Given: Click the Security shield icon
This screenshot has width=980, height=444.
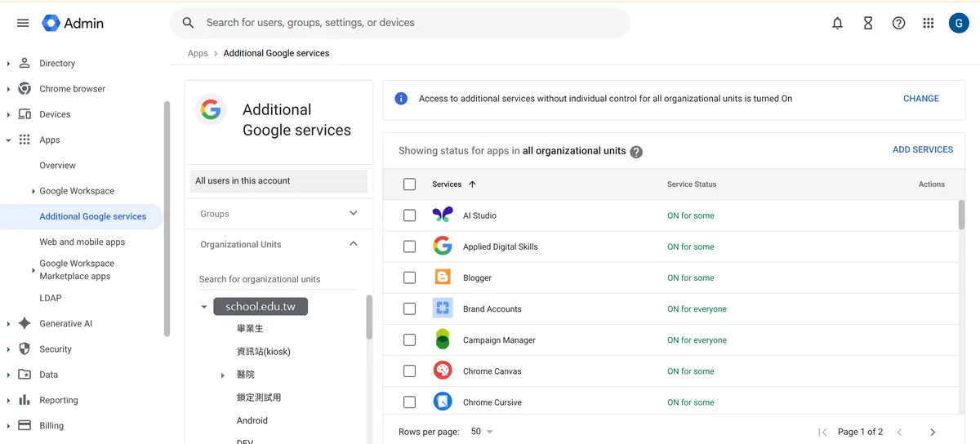Looking at the screenshot, I should [24, 349].
